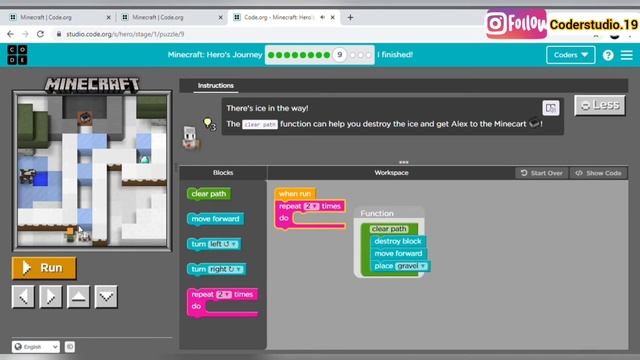The image size is (640, 360).
Task: Mute the audio icon on the active tab
Action: pos(322,18)
